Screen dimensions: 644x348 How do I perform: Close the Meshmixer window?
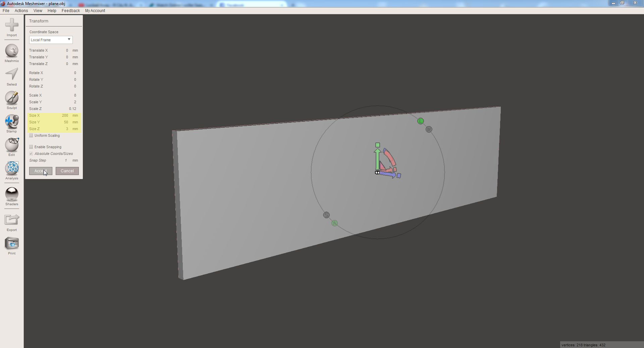tap(635, 3)
